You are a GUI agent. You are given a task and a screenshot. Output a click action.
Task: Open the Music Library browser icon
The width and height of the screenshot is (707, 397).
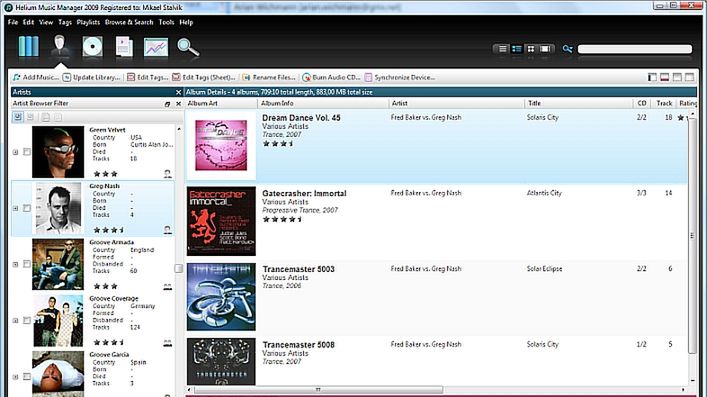[x=28, y=46]
